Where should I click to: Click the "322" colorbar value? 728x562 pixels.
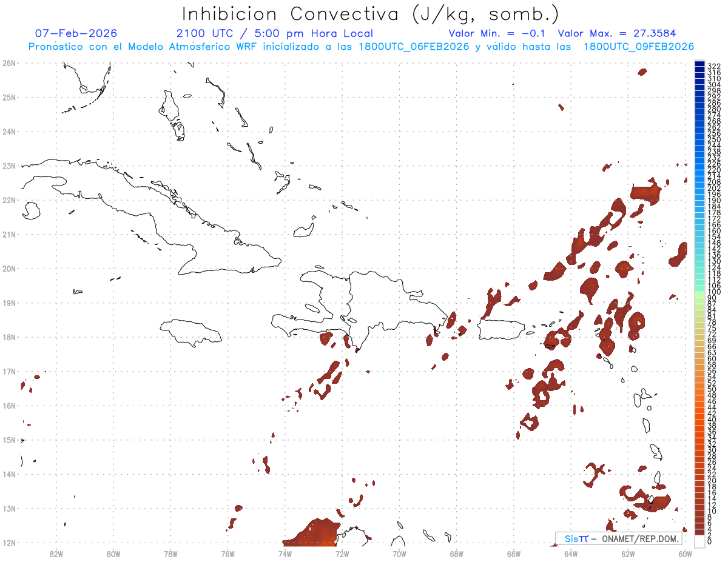pyautogui.click(x=714, y=66)
